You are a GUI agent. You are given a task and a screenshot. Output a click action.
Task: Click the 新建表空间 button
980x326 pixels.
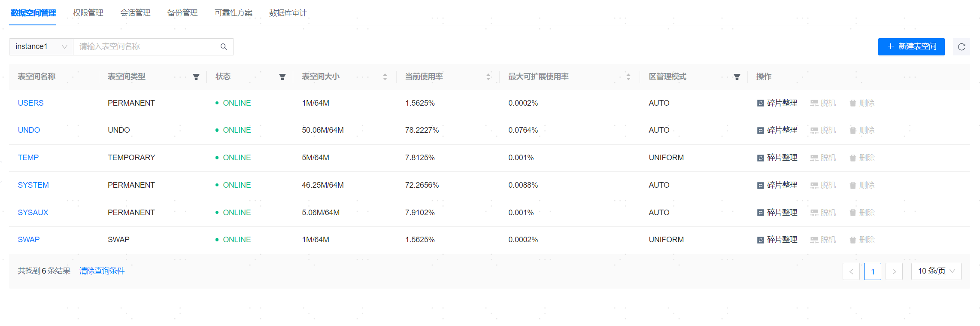coord(911,47)
